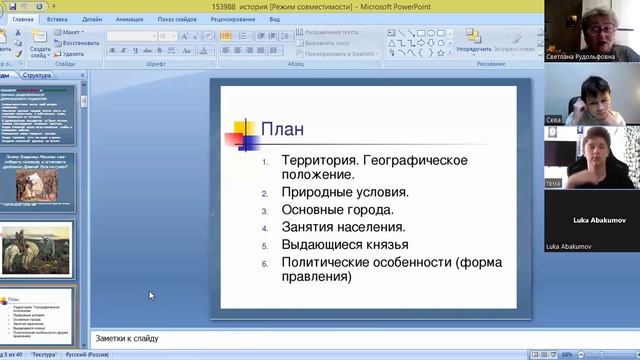Select the down block arrow shape
The image size is (640, 360).
(431, 43)
